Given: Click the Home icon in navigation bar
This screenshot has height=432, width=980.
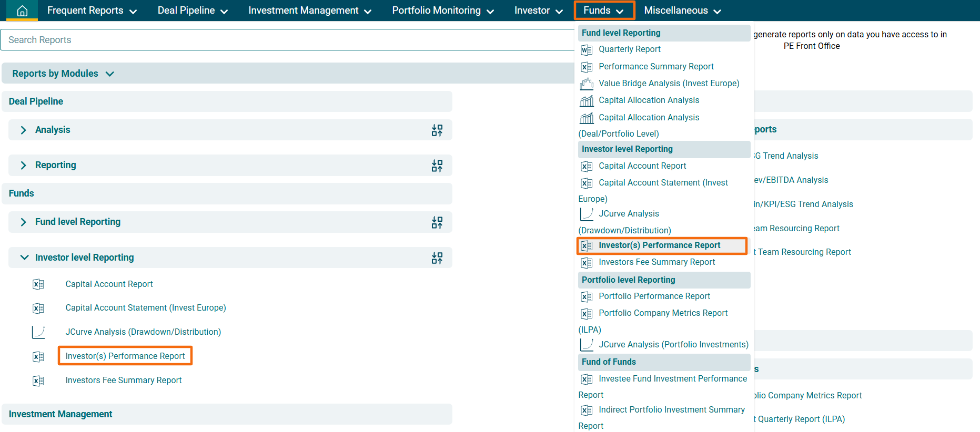Looking at the screenshot, I should [x=22, y=11].
